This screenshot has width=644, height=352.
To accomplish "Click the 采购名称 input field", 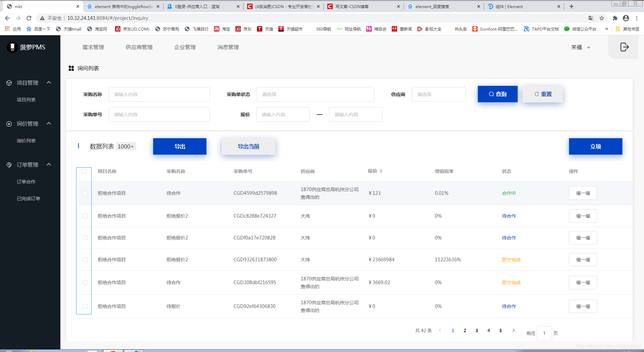I will [159, 94].
